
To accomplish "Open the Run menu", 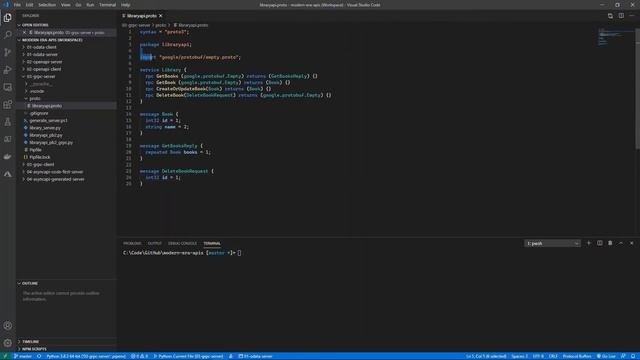I will [90, 5].
